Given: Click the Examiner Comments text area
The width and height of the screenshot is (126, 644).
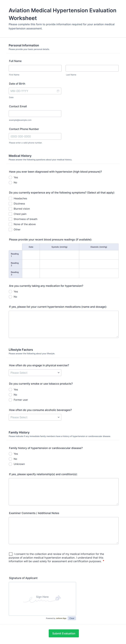Looking at the screenshot, I should pyautogui.click(x=64, y=531).
